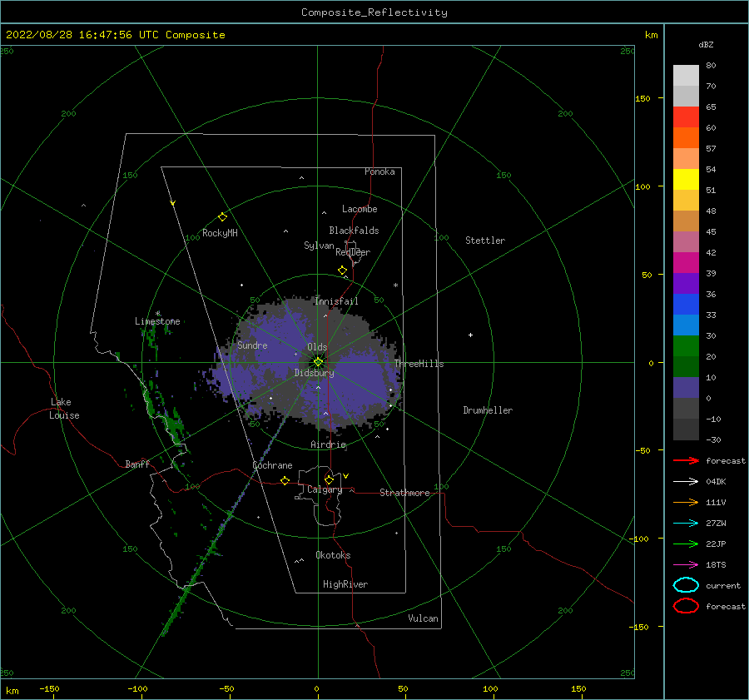Screen dimensions: 749x700
Task: Click the Sylvan label
Action: [319, 246]
